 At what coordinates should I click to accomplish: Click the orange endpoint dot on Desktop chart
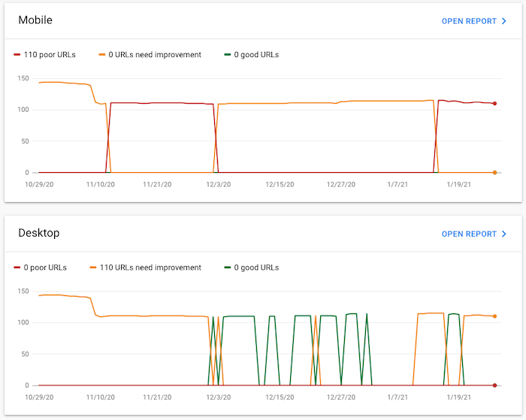[x=494, y=316]
